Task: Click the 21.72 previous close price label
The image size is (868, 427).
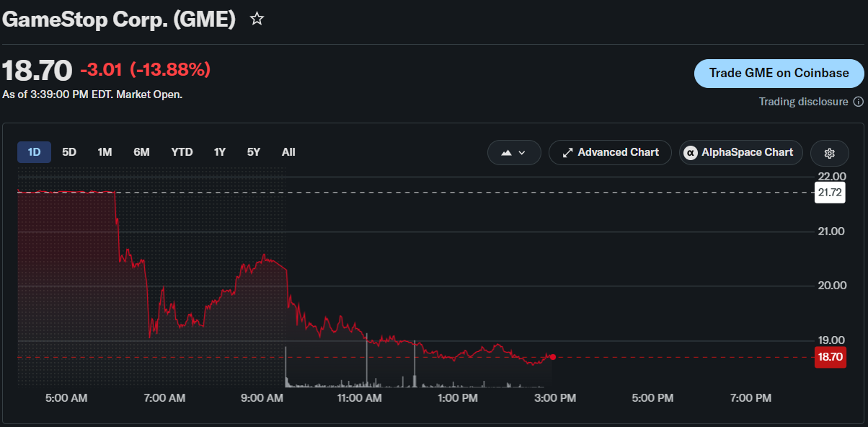Action: pos(829,193)
